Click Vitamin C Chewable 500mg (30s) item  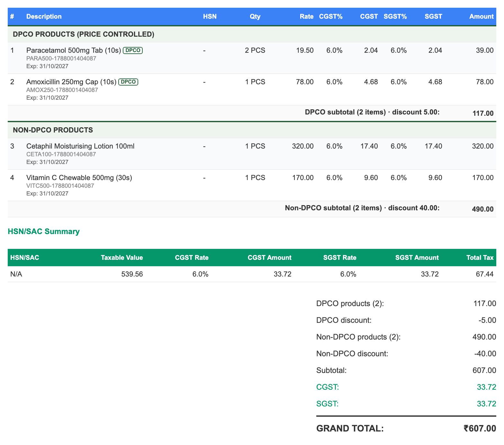point(79,177)
